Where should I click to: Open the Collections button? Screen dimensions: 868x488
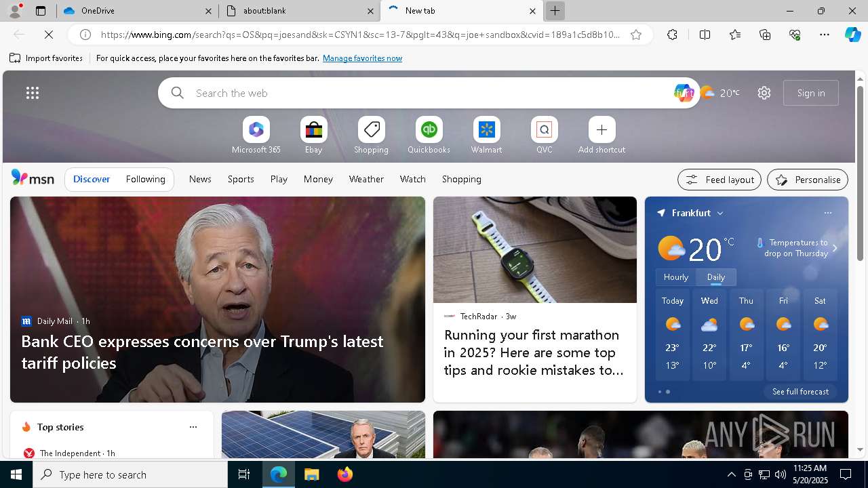[x=765, y=35]
